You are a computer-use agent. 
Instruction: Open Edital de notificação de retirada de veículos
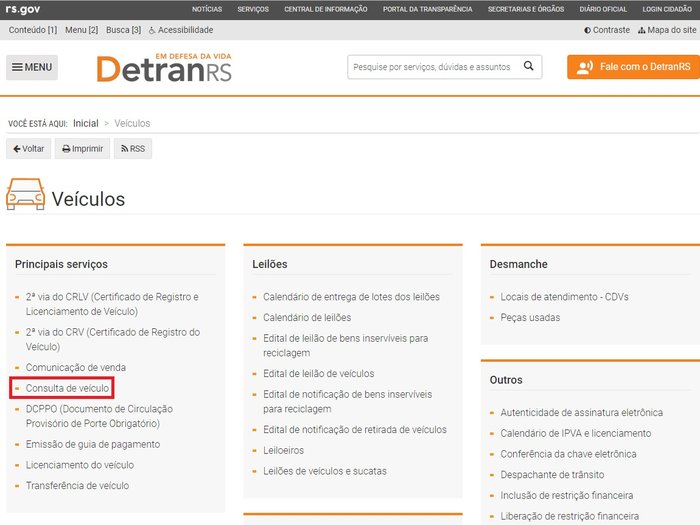(x=355, y=429)
